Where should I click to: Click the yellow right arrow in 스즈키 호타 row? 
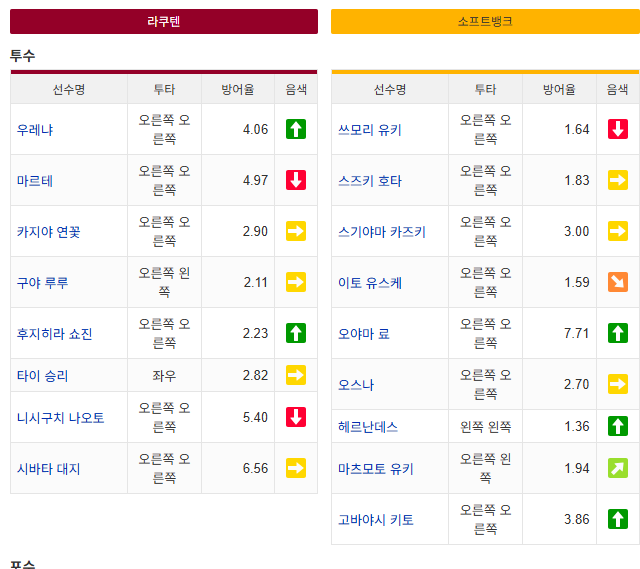pyautogui.click(x=618, y=180)
